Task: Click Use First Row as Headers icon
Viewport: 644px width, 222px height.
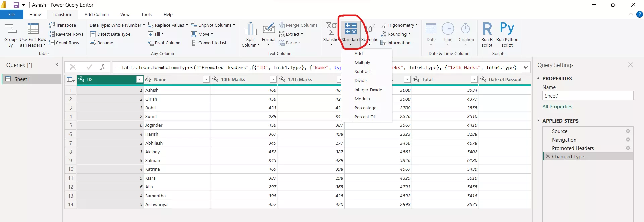Action: (x=33, y=29)
